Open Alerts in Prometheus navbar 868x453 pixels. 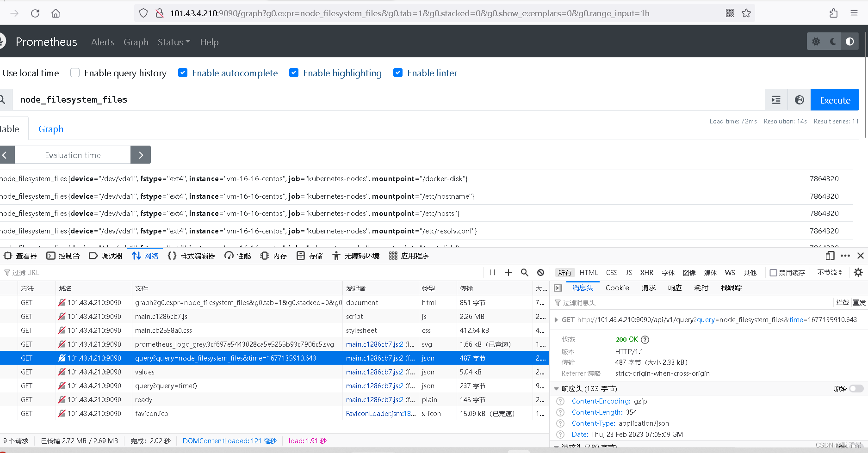[103, 42]
